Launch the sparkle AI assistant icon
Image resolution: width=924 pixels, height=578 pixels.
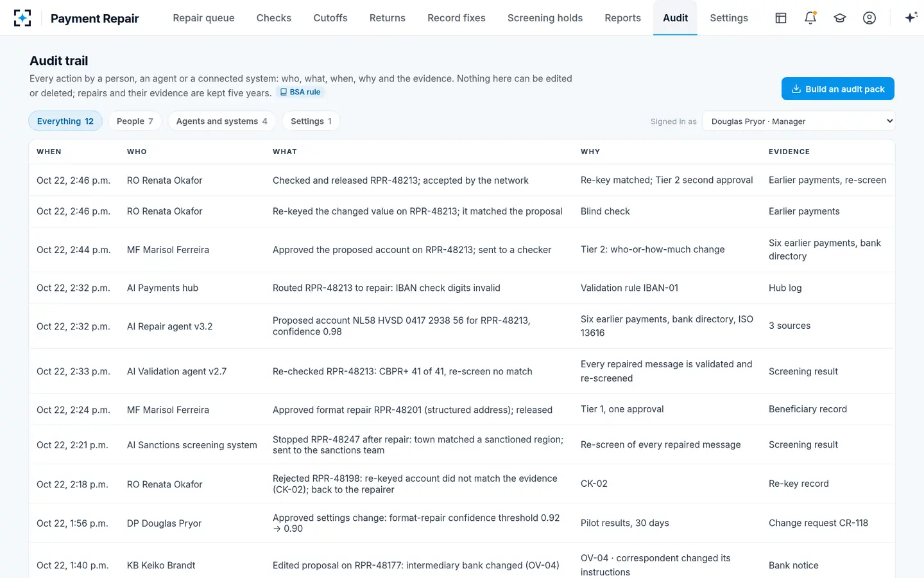911,18
